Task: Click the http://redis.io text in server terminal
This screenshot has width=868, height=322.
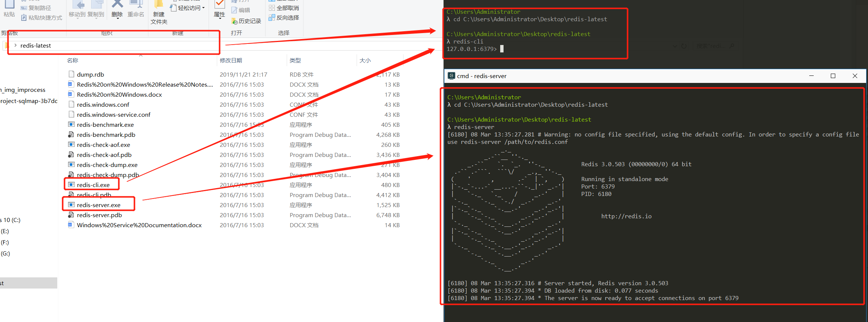Action: click(626, 216)
